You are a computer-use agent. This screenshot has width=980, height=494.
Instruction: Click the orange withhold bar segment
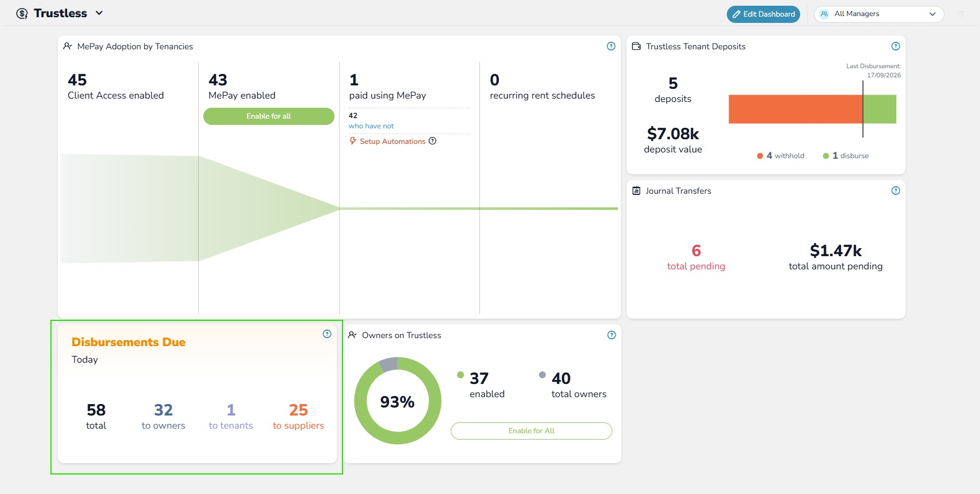click(795, 109)
